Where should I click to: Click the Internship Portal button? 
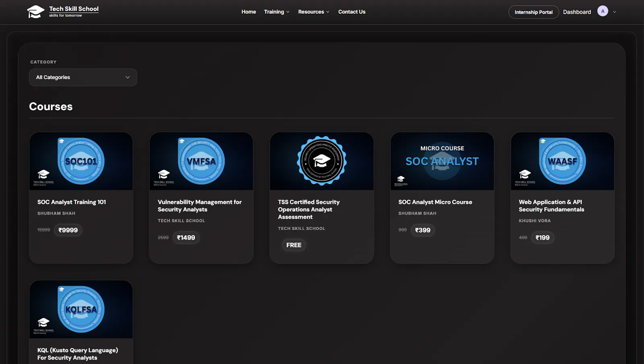point(534,12)
